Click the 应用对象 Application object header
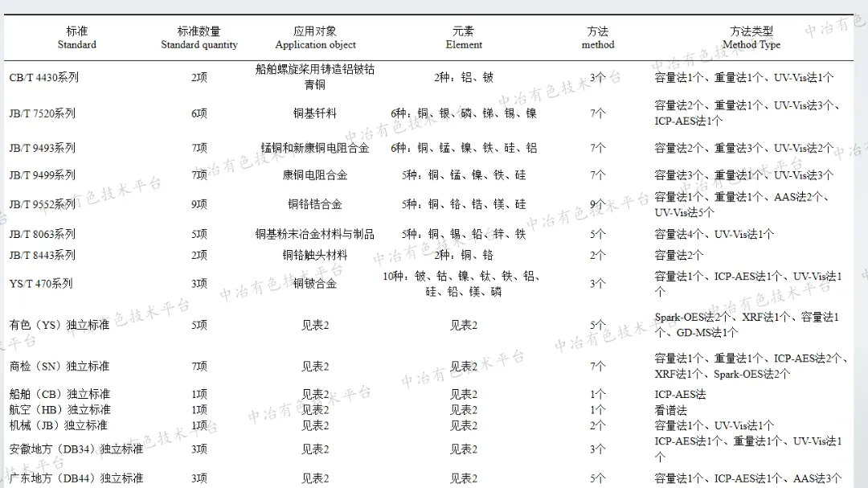Screen dimensions: 868x488 [316, 38]
